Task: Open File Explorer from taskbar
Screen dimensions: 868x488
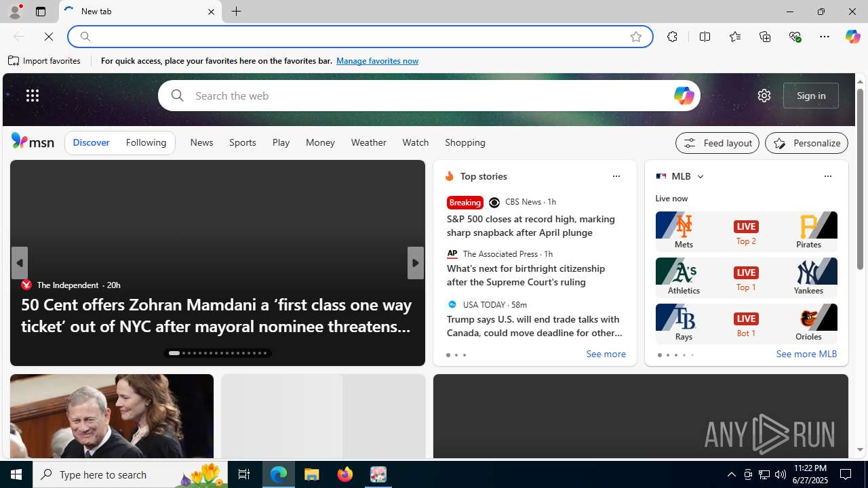Action: [312, 474]
